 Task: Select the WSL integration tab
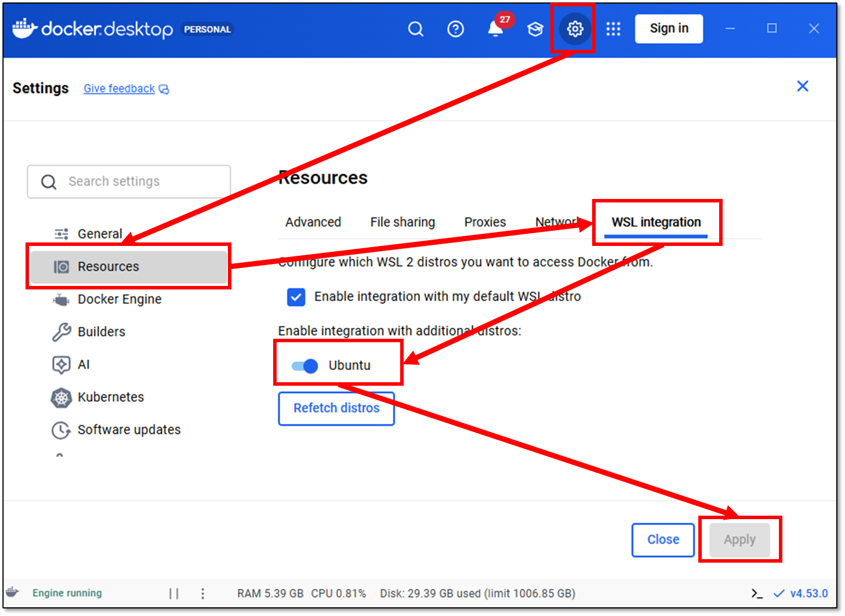656,222
